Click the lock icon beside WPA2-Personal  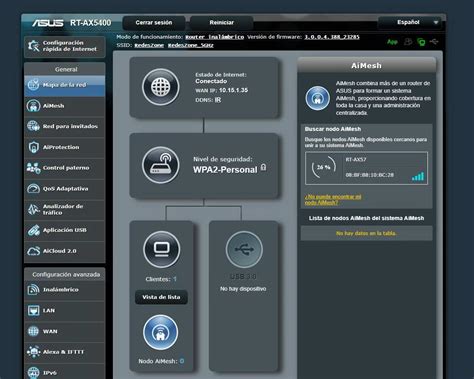tap(263, 167)
